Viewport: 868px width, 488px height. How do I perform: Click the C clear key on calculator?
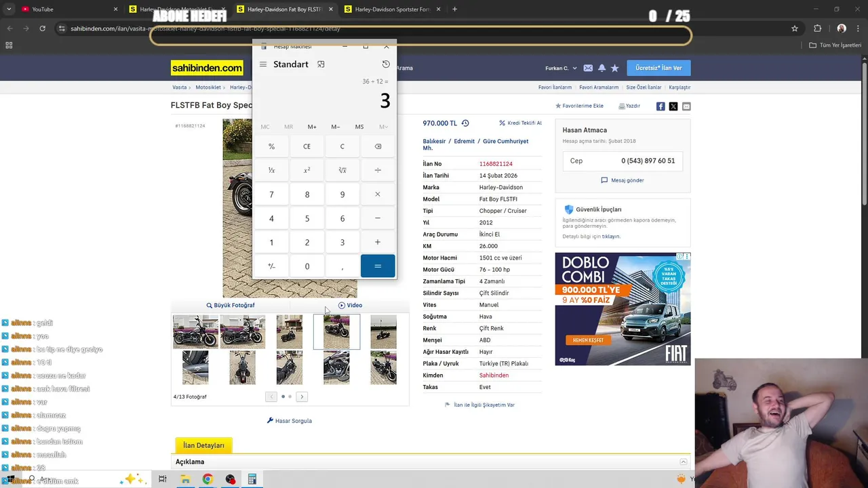click(342, 146)
